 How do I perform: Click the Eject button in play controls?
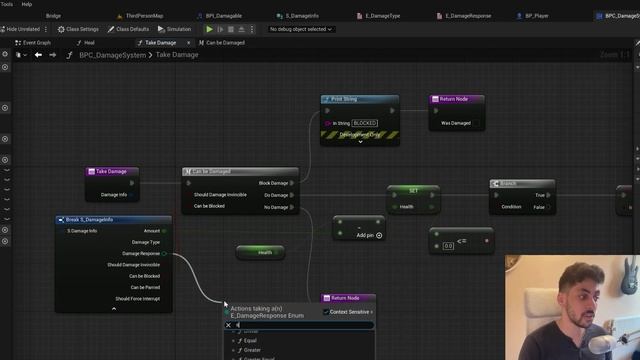click(241, 29)
